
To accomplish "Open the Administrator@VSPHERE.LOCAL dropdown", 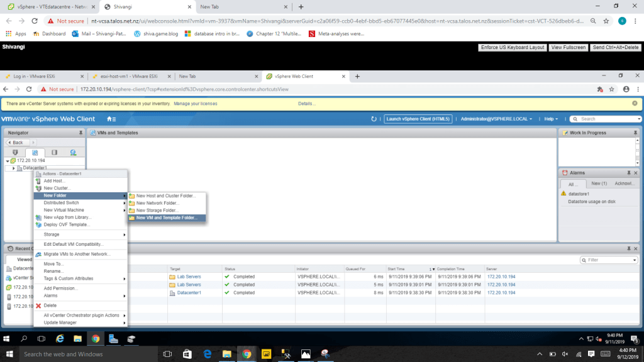I will [497, 119].
